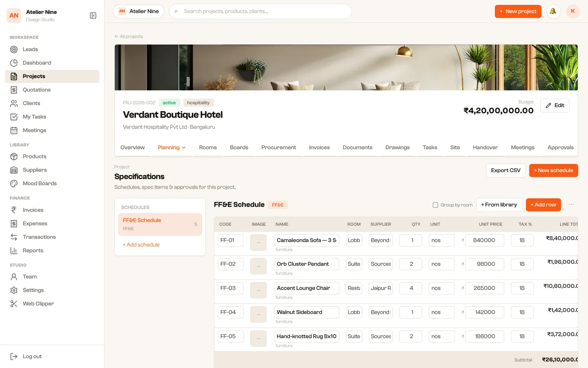Switch to the Procurement tab
588x368 pixels.
[278, 148]
